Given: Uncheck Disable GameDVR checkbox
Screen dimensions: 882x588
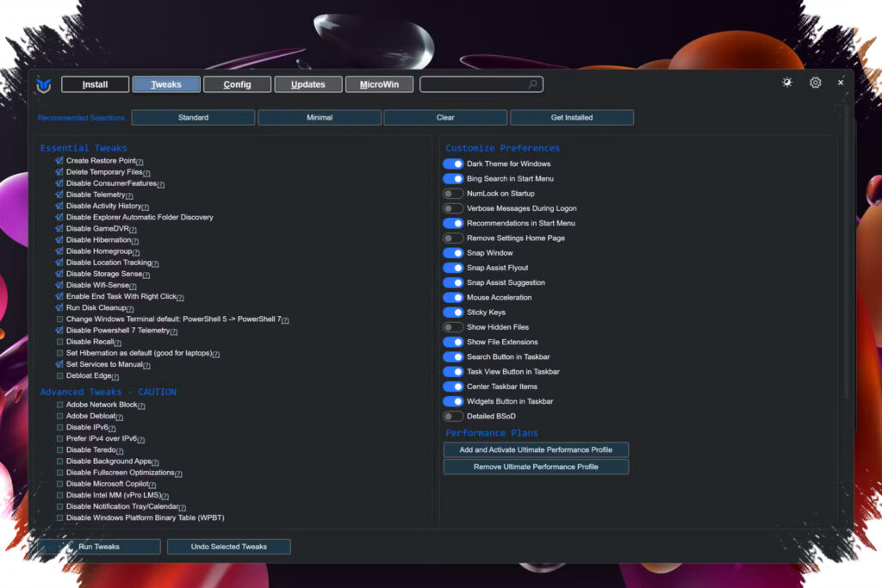Looking at the screenshot, I should 59,229.
